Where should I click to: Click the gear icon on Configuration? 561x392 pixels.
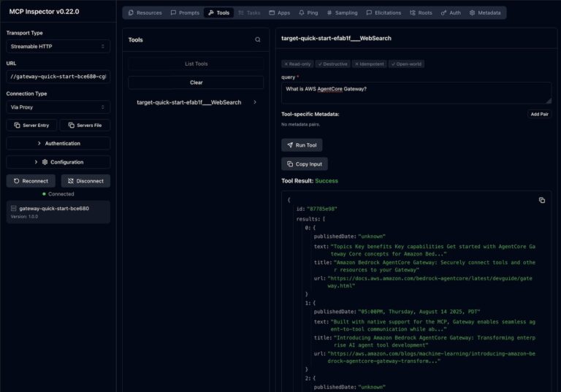click(x=45, y=162)
